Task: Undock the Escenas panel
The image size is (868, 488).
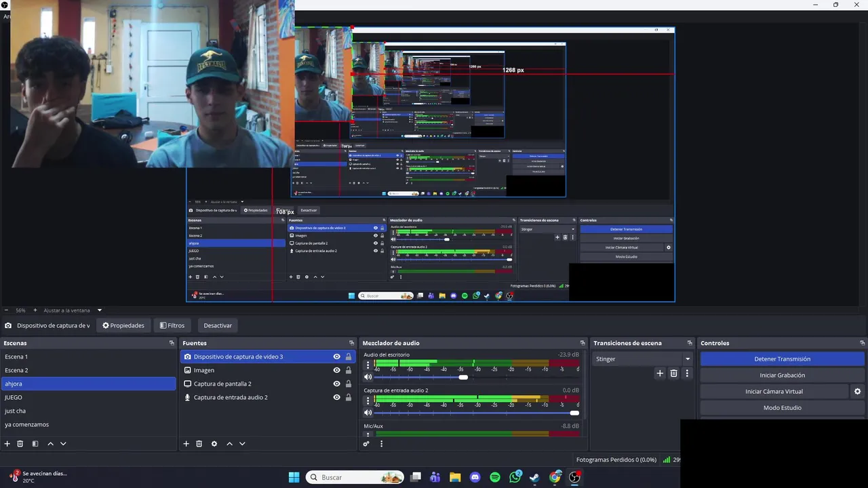Action: point(172,343)
